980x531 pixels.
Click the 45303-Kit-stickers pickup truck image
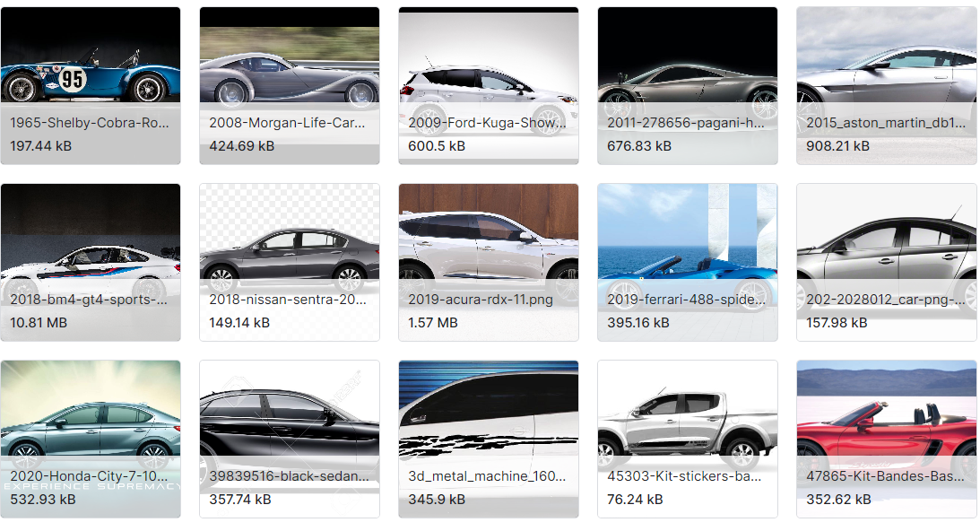coord(687,413)
